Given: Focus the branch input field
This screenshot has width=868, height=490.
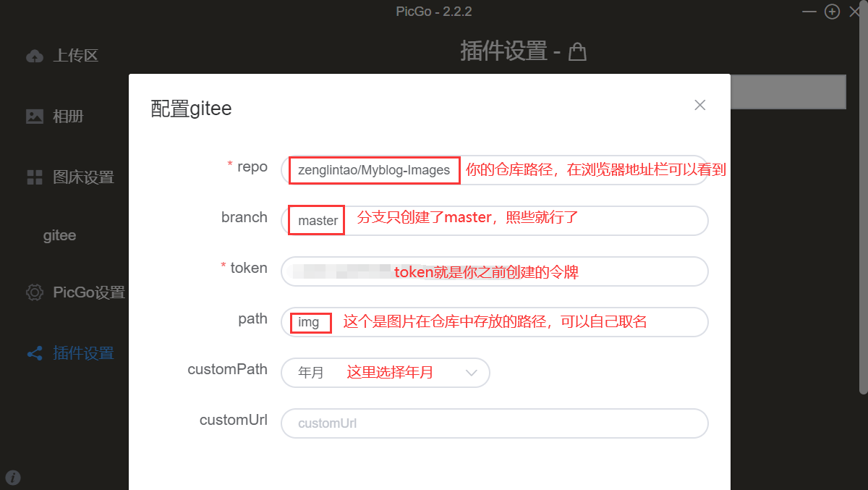Looking at the screenshot, I should click(x=494, y=221).
